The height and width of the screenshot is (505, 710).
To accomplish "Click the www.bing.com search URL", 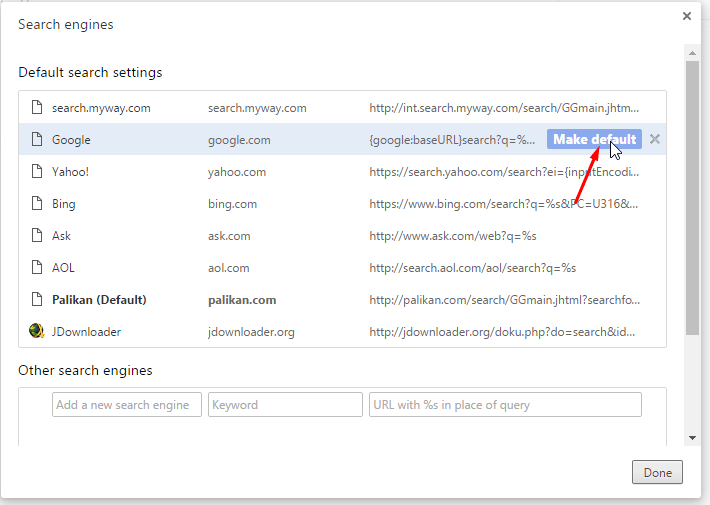I will [504, 204].
